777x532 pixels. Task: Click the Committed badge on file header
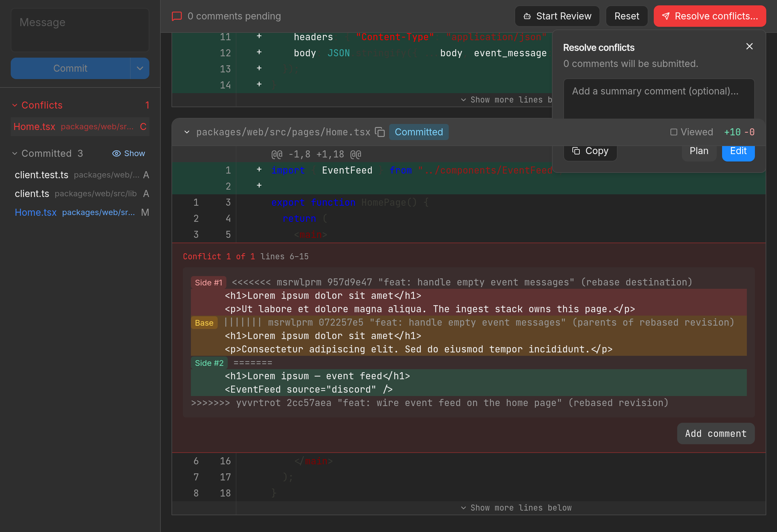tap(419, 132)
